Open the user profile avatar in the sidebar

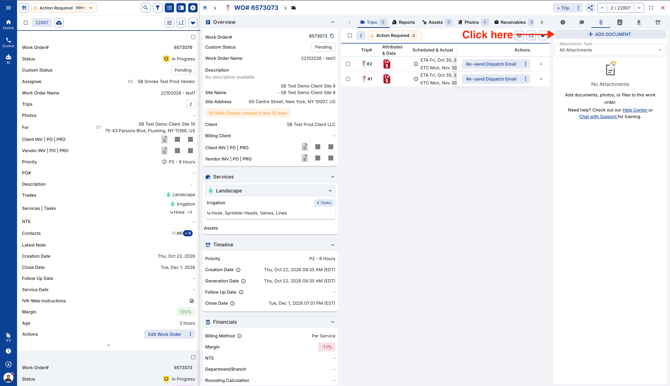[8, 377]
